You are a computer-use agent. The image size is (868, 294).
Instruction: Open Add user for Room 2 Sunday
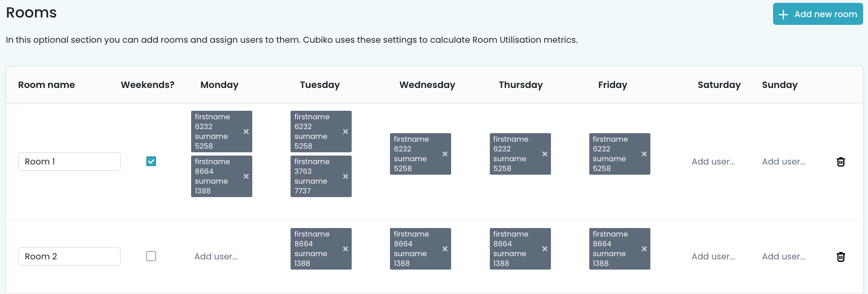pos(783,256)
